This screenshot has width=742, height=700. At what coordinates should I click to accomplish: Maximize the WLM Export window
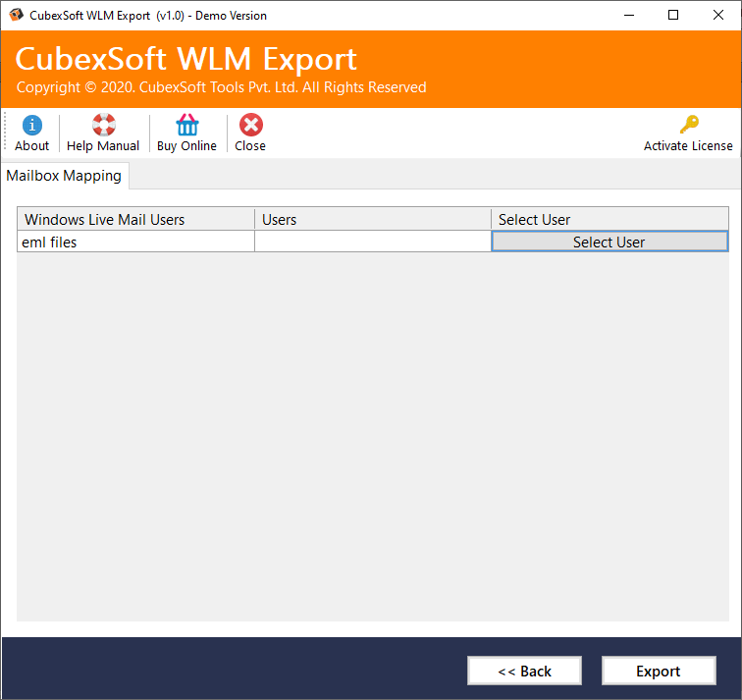coord(673,15)
